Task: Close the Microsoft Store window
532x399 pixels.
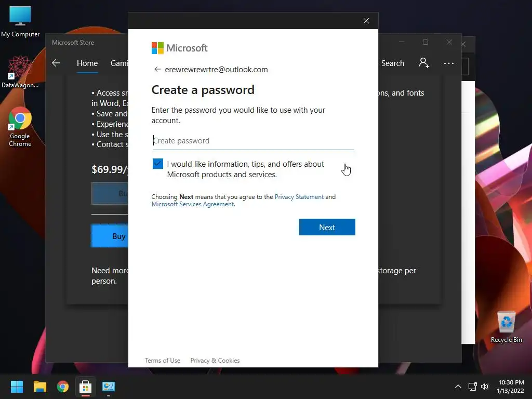Action: (x=449, y=42)
